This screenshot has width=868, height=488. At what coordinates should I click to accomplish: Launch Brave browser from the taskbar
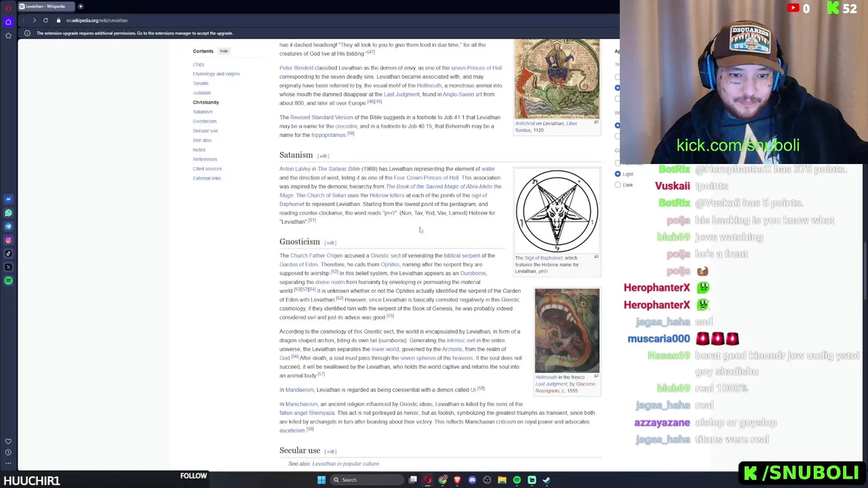tap(457, 480)
